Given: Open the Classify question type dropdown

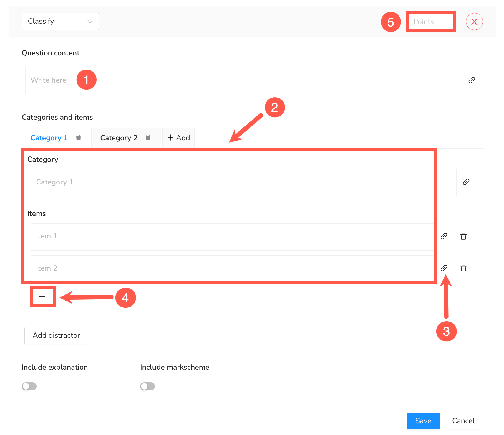Looking at the screenshot, I should point(60,22).
